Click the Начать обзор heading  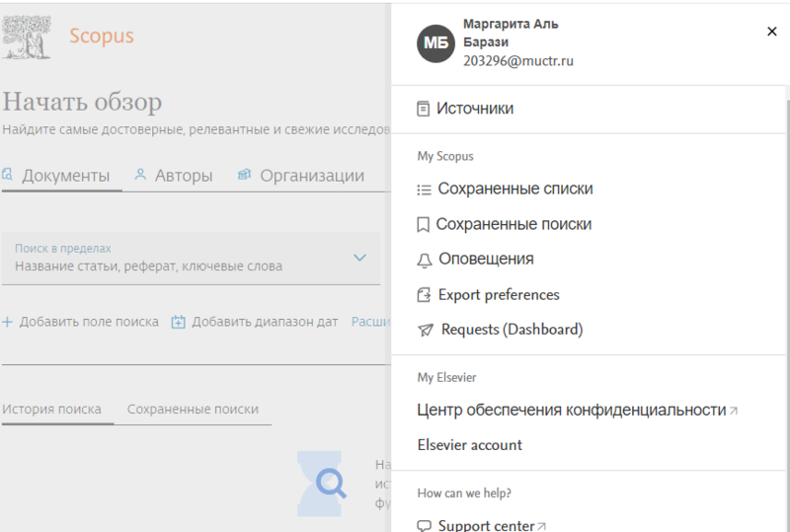coord(82,102)
